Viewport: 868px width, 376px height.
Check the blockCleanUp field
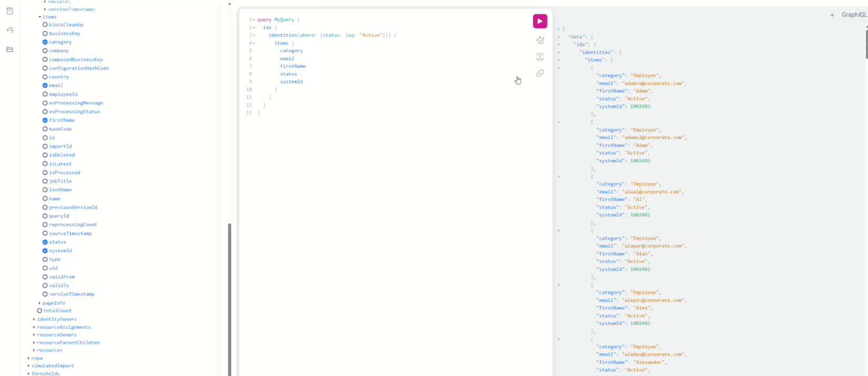pyautogui.click(x=45, y=25)
